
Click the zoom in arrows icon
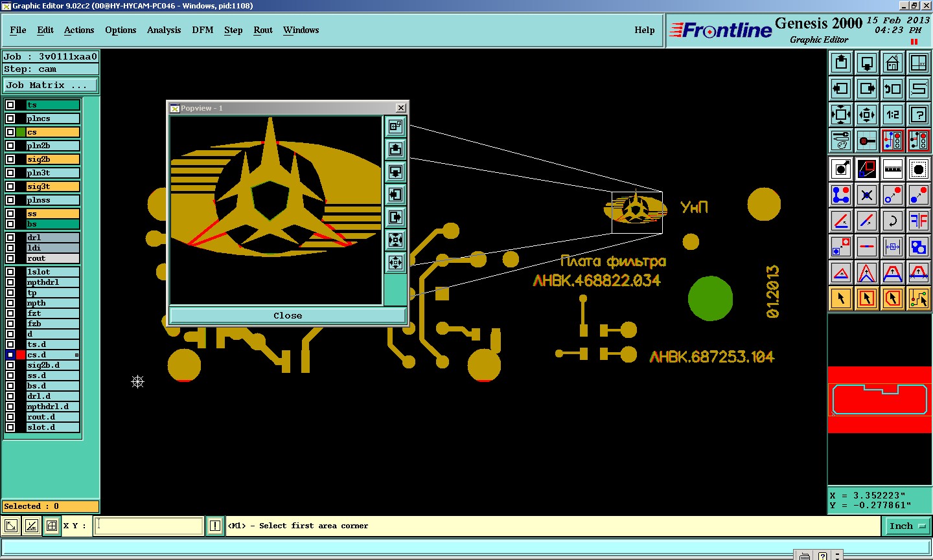coord(841,115)
